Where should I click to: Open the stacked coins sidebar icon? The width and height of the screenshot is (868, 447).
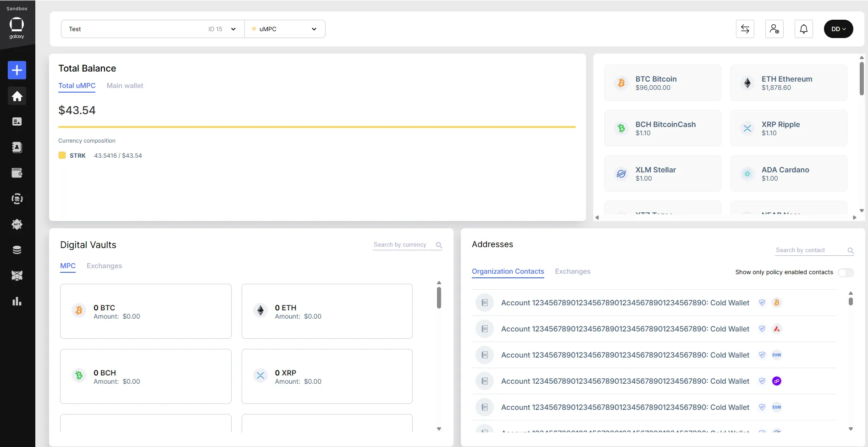click(17, 250)
